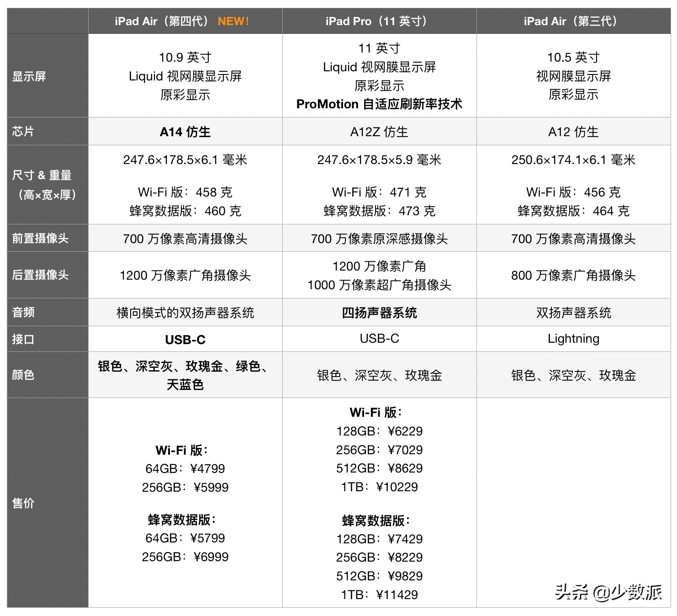This screenshot has height=616, width=677.
Task: Click the 64GB：¥5799 price
Action: click(x=185, y=538)
